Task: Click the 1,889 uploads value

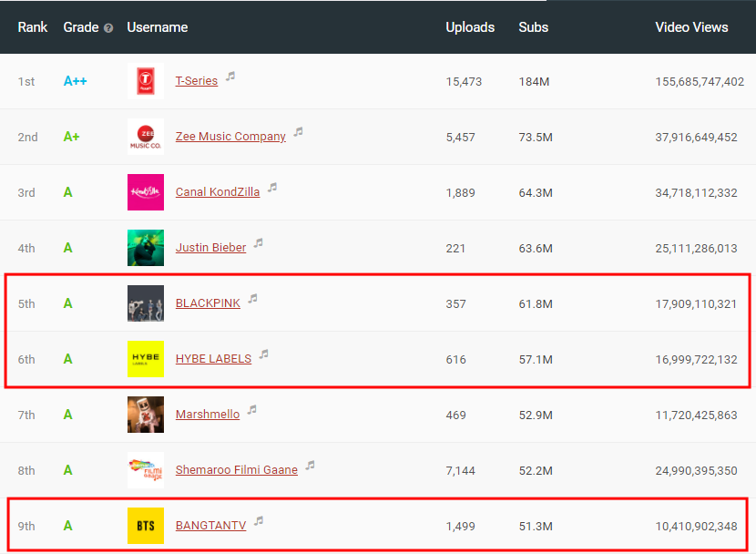Action: (461, 193)
